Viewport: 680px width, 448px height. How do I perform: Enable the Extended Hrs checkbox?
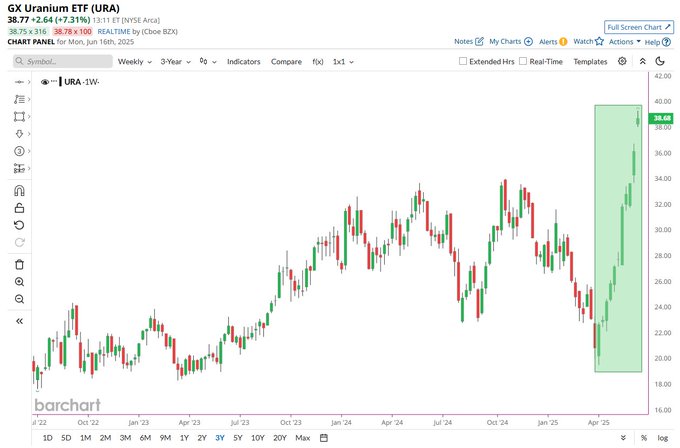463,61
